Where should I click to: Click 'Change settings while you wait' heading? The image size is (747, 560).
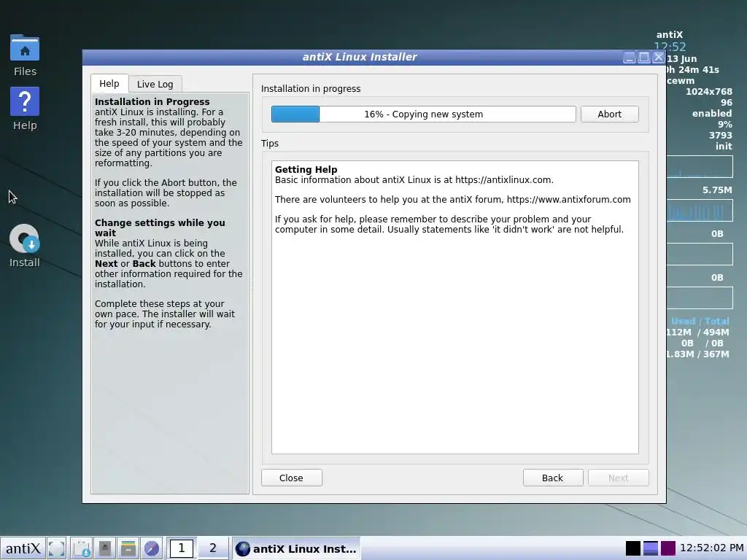click(x=160, y=227)
